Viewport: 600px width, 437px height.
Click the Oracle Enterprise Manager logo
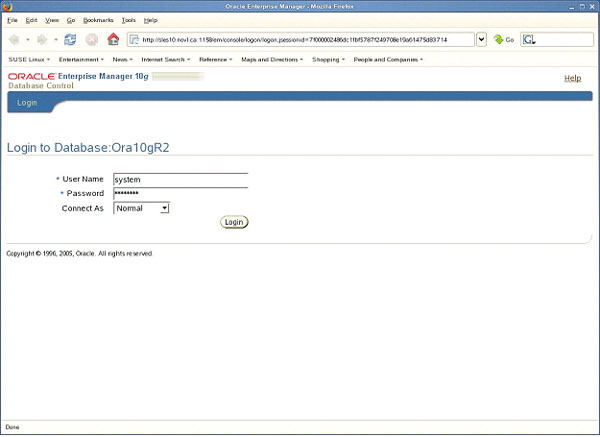78,76
